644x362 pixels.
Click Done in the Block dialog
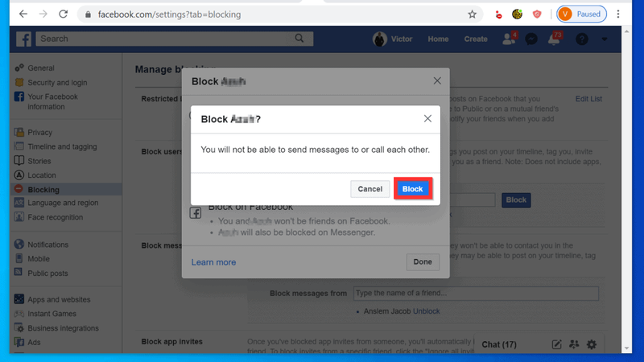[423, 262]
